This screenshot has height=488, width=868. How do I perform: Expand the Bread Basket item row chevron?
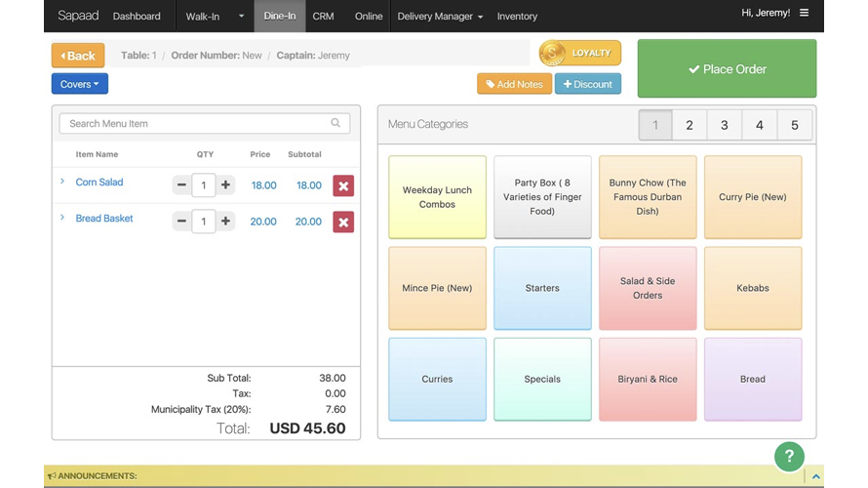point(62,219)
